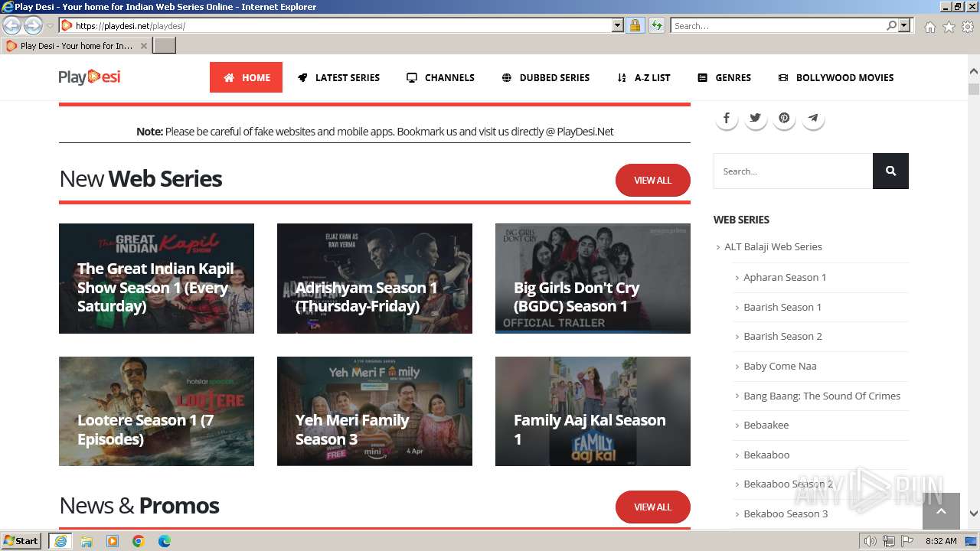Image resolution: width=980 pixels, height=551 pixels.
Task: Open Baarish Season 2 link
Action: click(782, 336)
